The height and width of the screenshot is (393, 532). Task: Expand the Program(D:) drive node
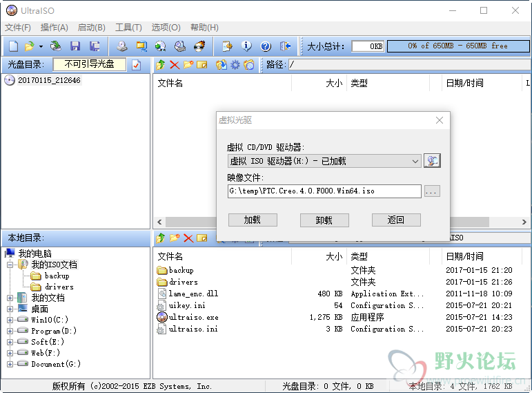10,331
